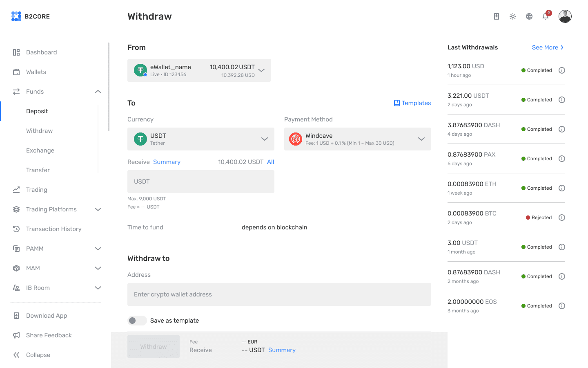Show info for rejected BTC withdrawal
This screenshot has width=588, height=368.
click(x=562, y=218)
